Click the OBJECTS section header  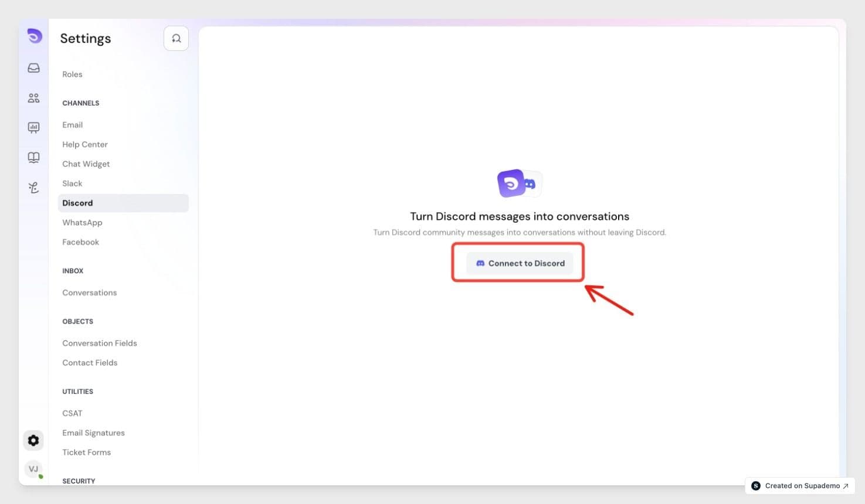pyautogui.click(x=78, y=322)
